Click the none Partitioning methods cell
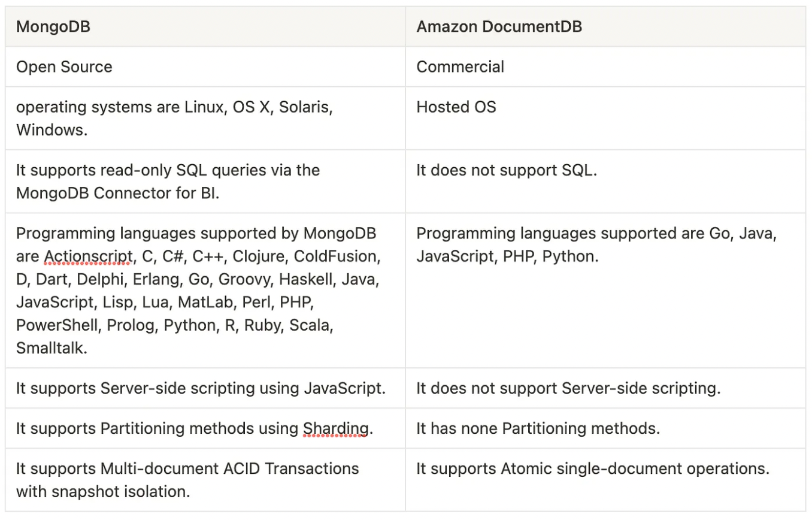Viewport: 812px width, 520px height. point(605,428)
